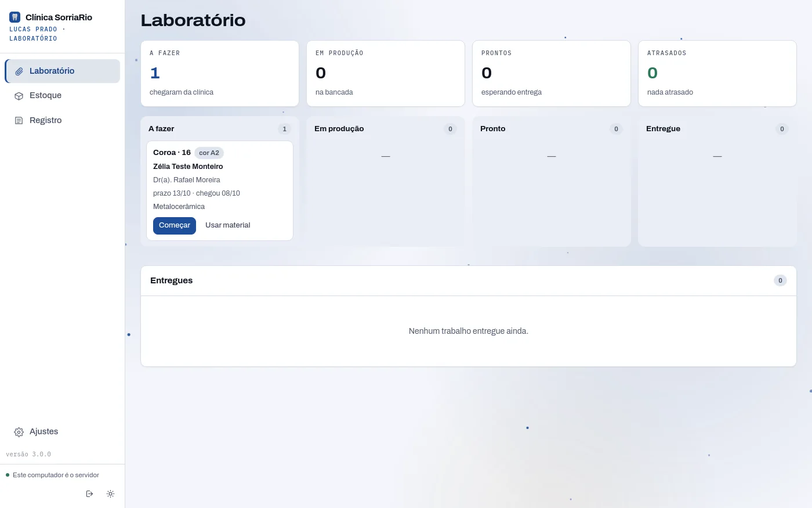Click Dr(a). Rafael Moreira text
The height and width of the screenshot is (508, 812).
tap(187, 180)
